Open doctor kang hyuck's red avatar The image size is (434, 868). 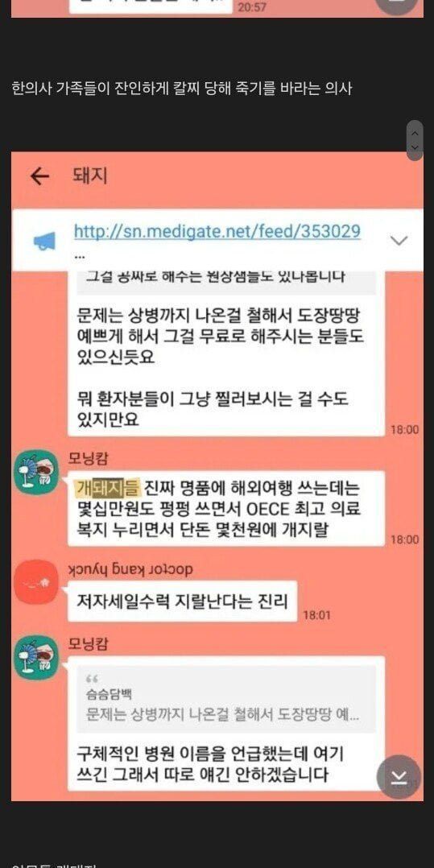(36, 582)
